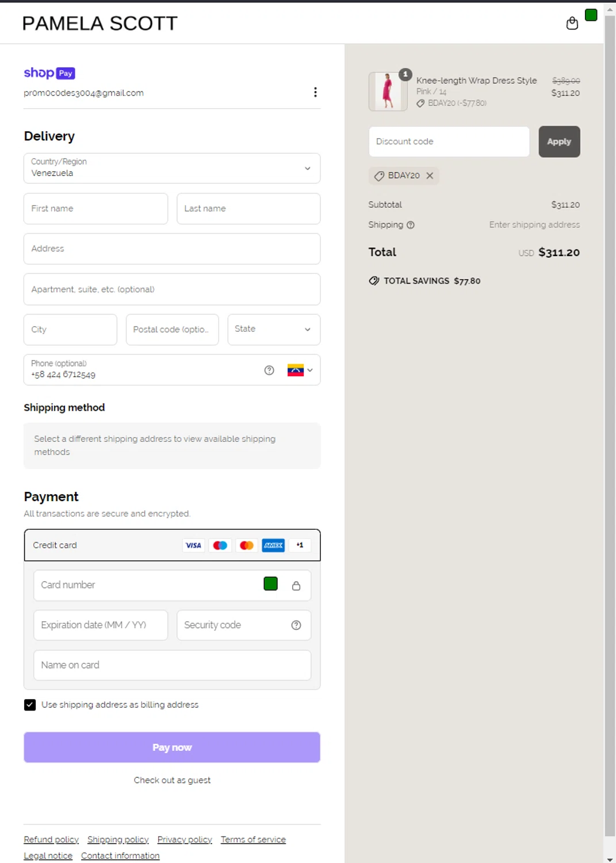Open the three-dot account options menu

[x=315, y=92]
